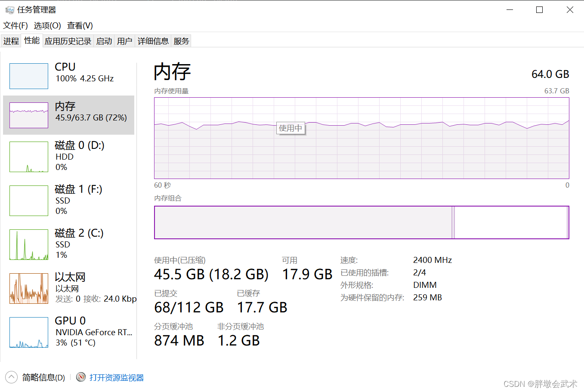Click the 为硬件保留的内存: label

372,297
